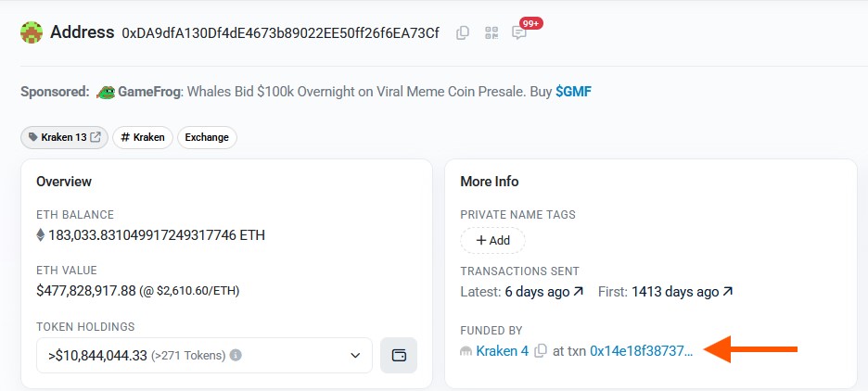Select the Exchange label tag

[x=207, y=137]
